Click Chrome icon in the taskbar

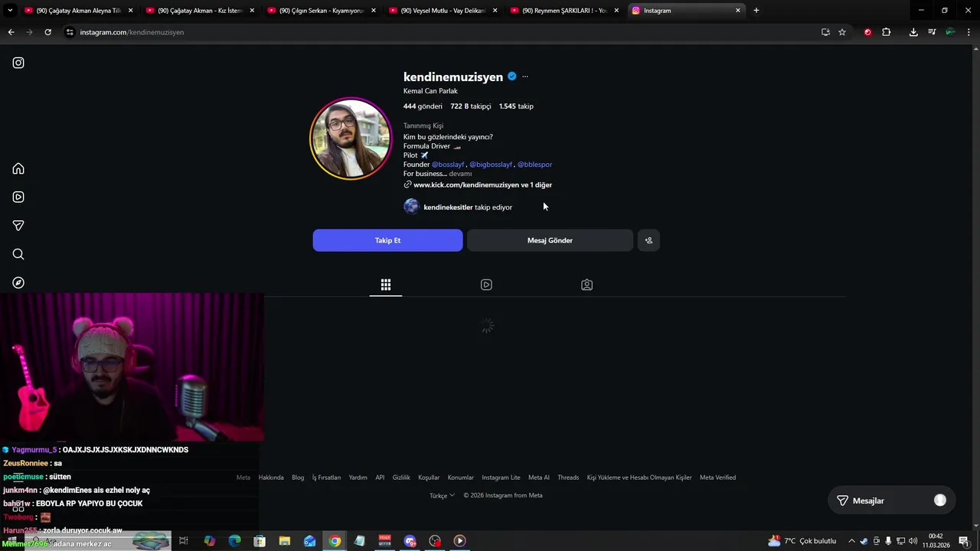pyautogui.click(x=335, y=541)
